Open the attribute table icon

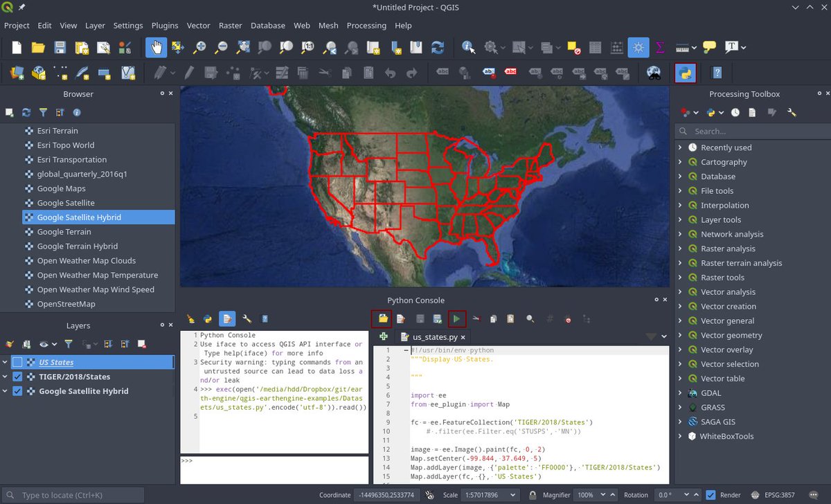[595, 48]
